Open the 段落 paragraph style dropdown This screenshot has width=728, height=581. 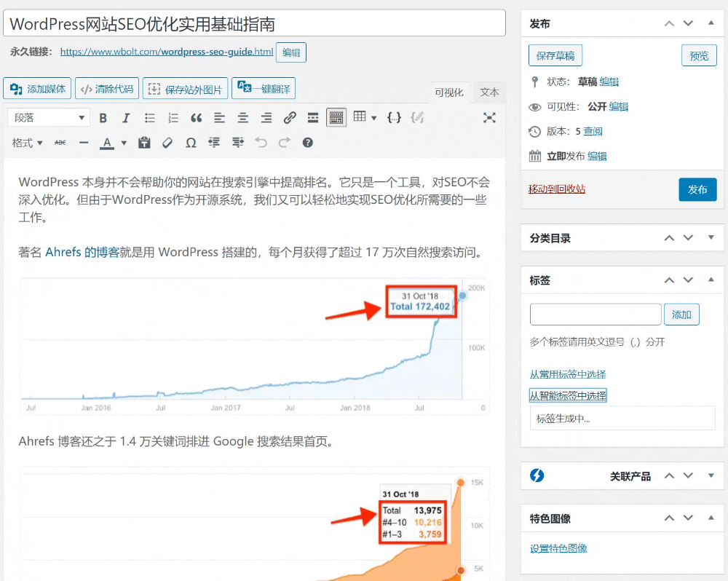[x=48, y=116]
